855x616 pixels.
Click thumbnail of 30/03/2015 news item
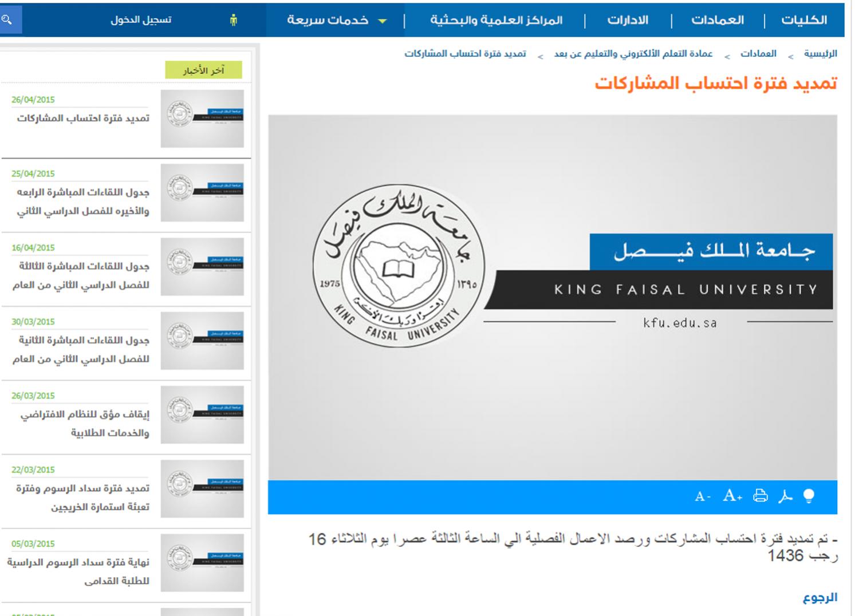point(202,341)
